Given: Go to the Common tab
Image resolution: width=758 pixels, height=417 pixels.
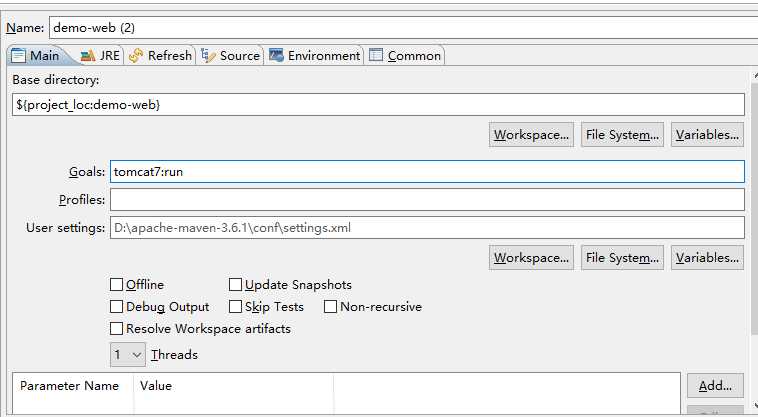Looking at the screenshot, I should [405, 56].
